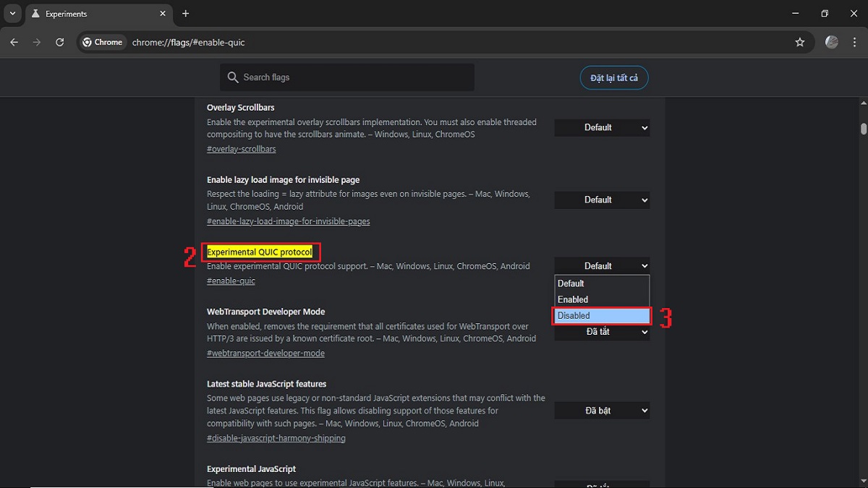This screenshot has height=488, width=868.
Task: Click the Enable lazy load image heading
Action: click(x=283, y=179)
